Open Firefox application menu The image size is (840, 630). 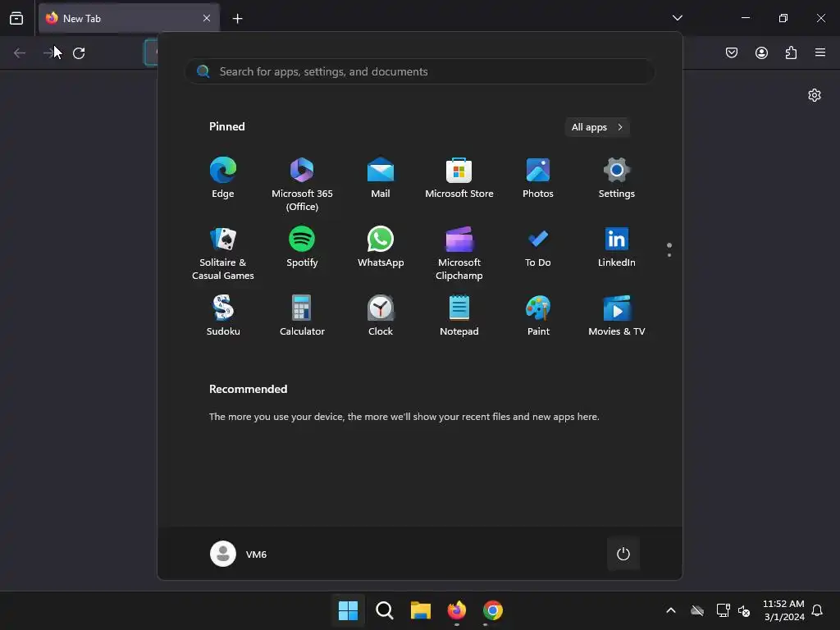point(820,52)
